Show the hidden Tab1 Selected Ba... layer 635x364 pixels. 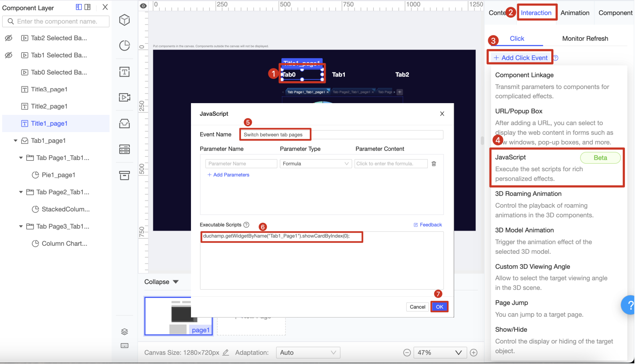coord(8,55)
